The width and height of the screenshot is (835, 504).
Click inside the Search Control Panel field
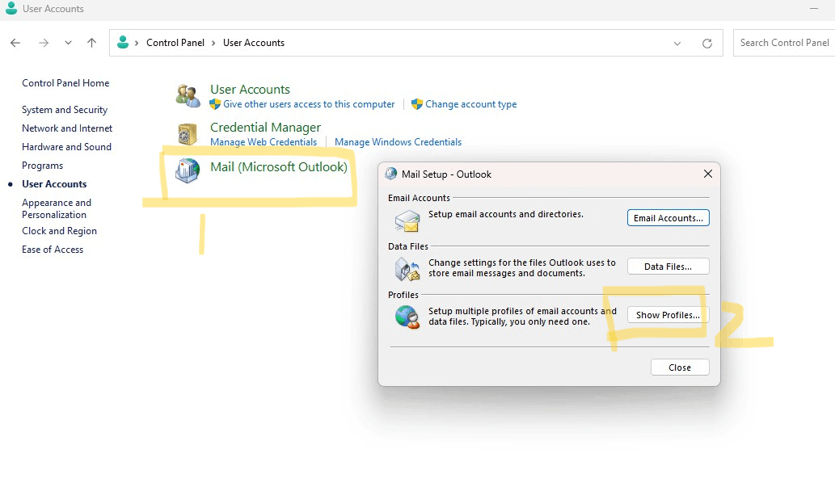782,42
